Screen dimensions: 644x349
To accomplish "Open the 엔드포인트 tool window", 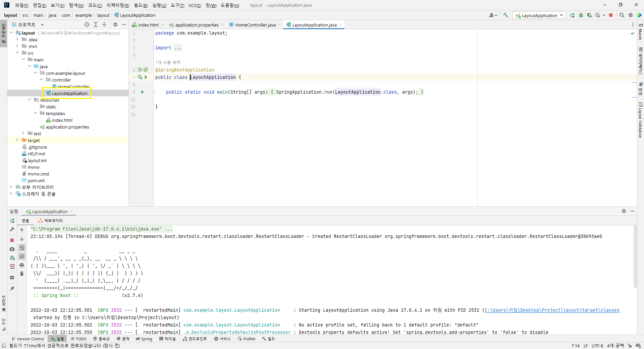I will point(195,339).
